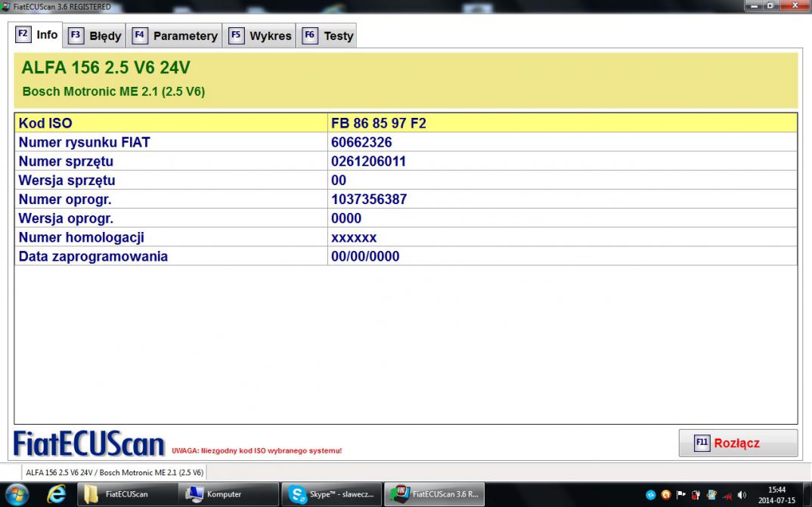The height and width of the screenshot is (507, 812).
Task: Switch to the Wykres tab
Action: [259, 36]
